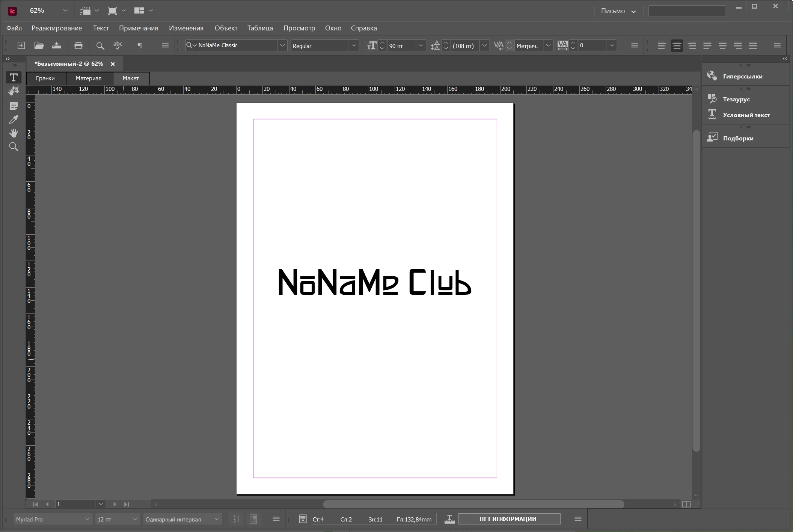Click the Print icon in toolbar

[x=78, y=45]
